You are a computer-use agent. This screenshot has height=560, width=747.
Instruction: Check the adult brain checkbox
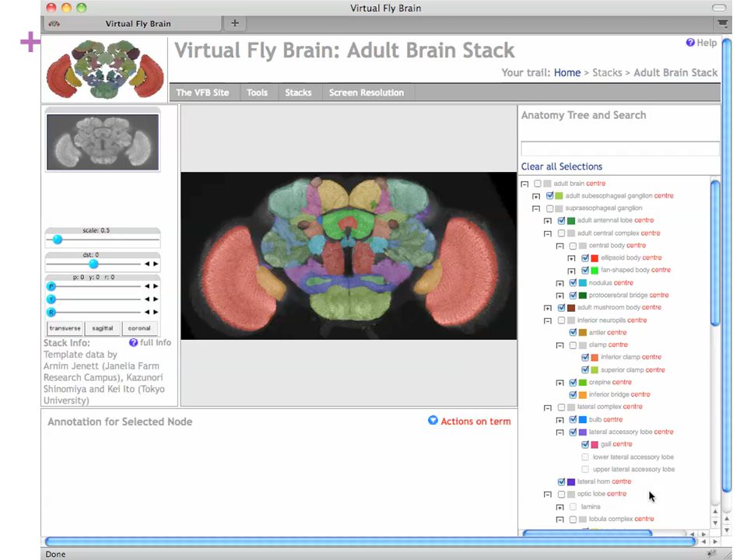(x=538, y=184)
